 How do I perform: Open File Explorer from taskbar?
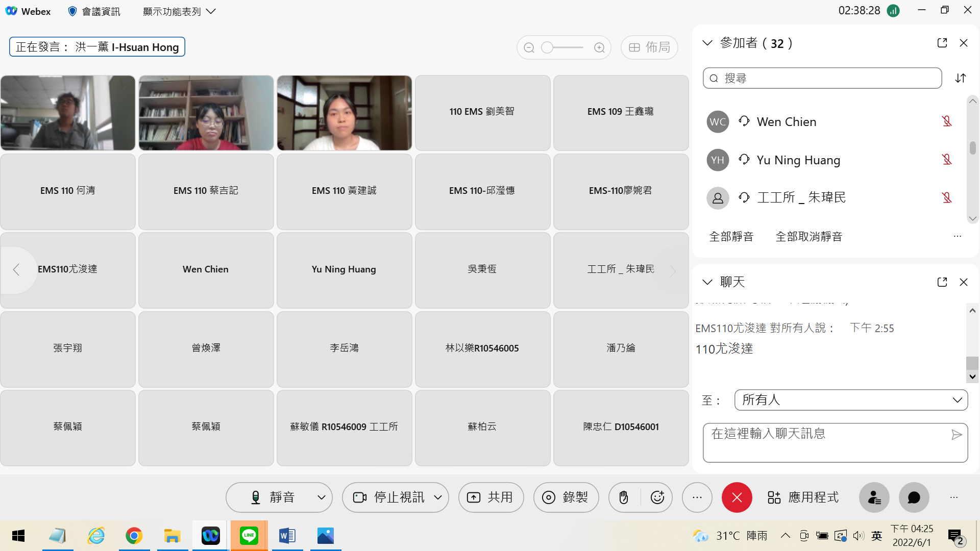[172, 536]
